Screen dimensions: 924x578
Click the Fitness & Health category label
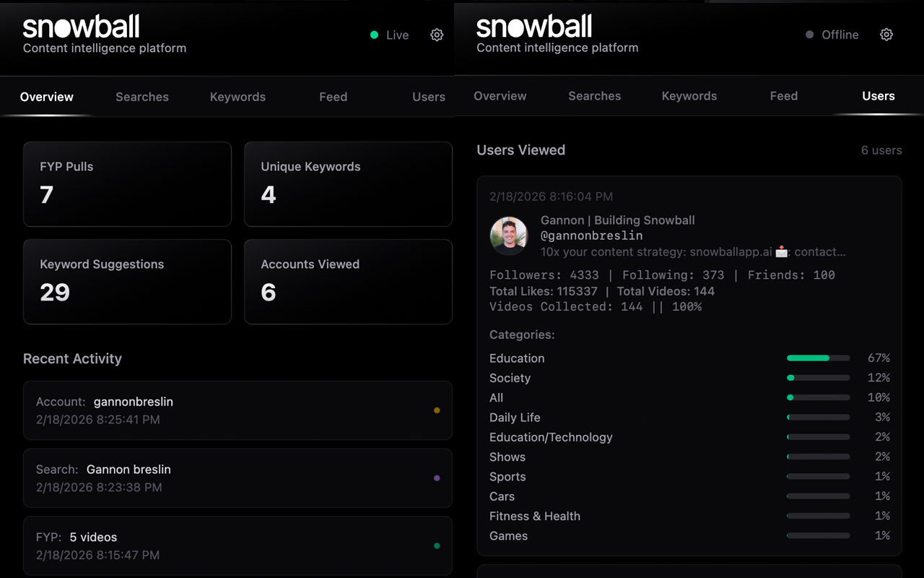[535, 516]
